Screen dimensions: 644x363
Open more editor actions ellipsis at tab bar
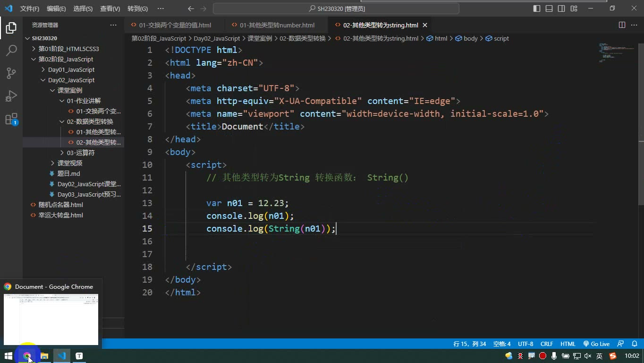tap(634, 25)
